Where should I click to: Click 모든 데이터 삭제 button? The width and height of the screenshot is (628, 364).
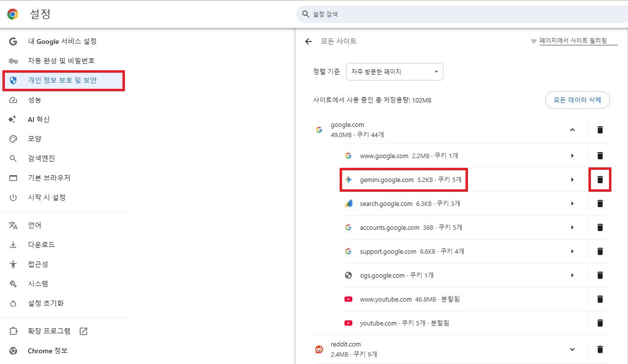click(577, 100)
